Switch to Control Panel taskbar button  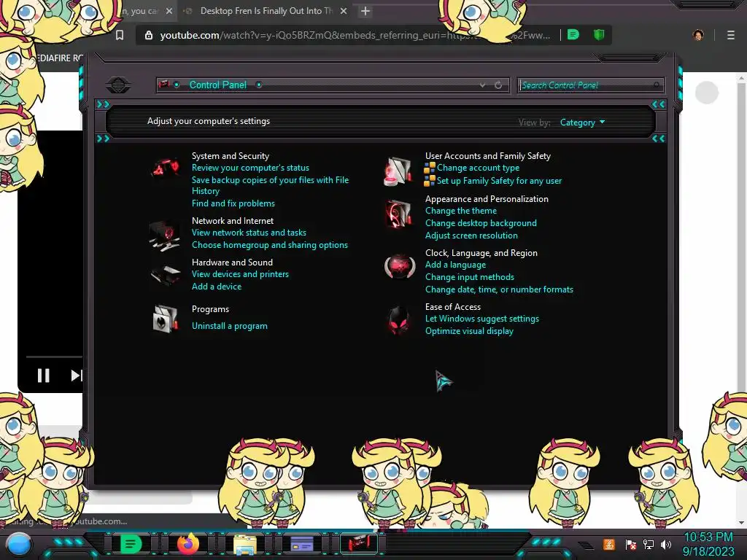coord(359,544)
